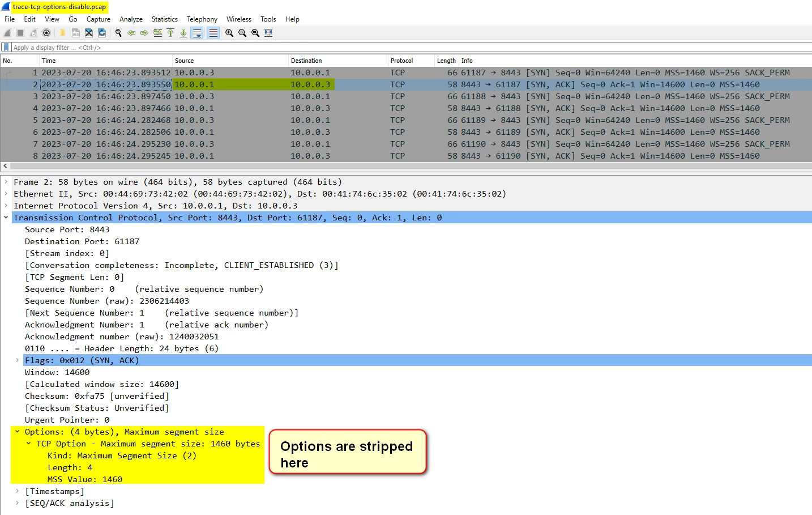The image size is (812, 515).
Task: Click the Find a packet magnifier icon
Action: pyautogui.click(x=118, y=33)
